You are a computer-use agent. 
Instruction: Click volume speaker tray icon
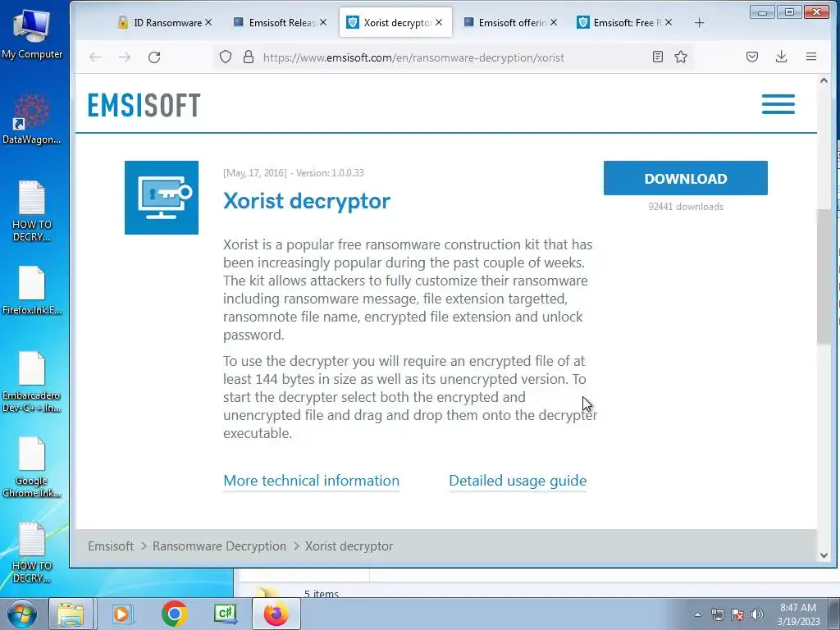pos(756,614)
